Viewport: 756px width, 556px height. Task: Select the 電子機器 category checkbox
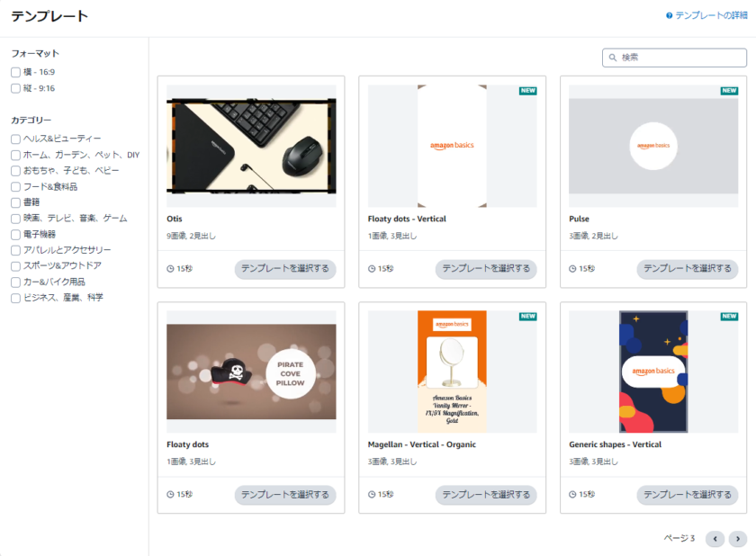point(15,234)
